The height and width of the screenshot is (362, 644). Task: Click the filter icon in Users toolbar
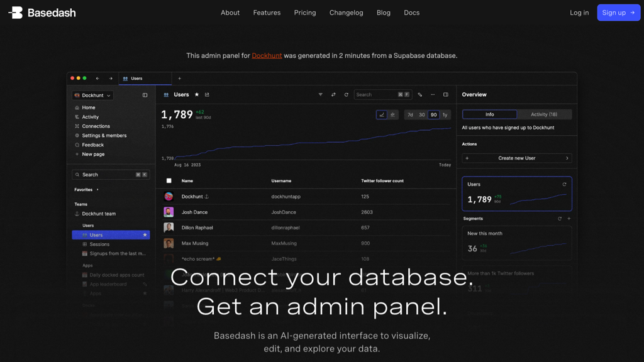tap(321, 95)
